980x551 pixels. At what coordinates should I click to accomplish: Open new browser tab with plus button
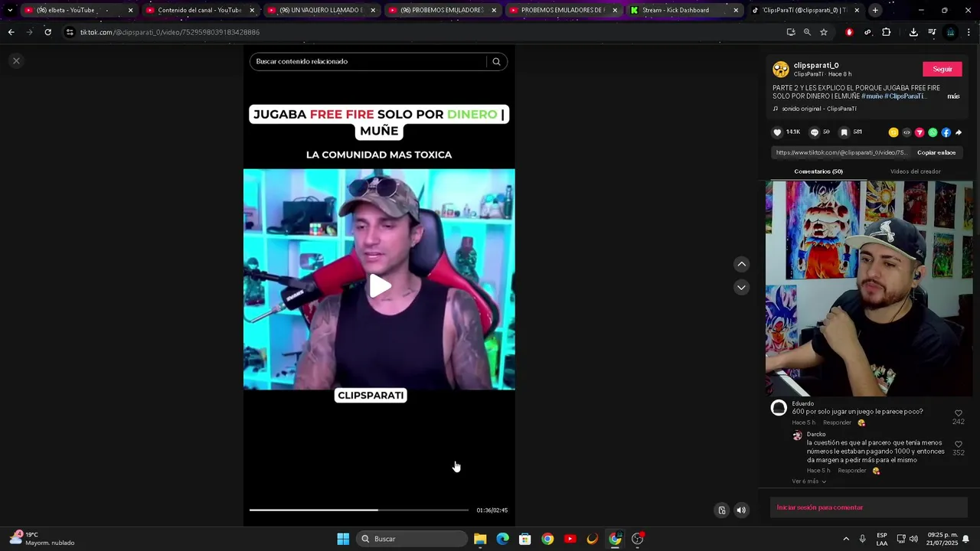point(875,10)
